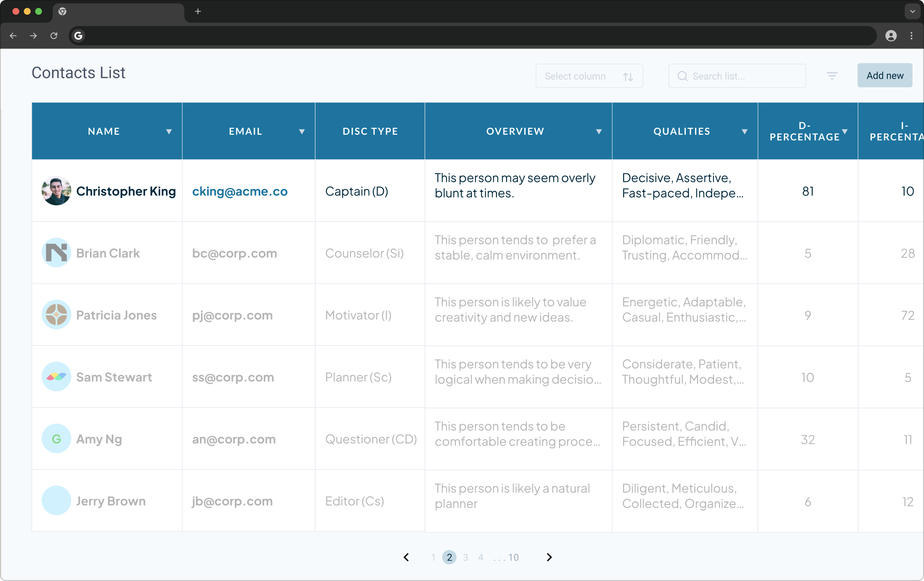This screenshot has width=924, height=581.
Task: Click Sam Stewart's colorful avatar icon
Action: (56, 377)
